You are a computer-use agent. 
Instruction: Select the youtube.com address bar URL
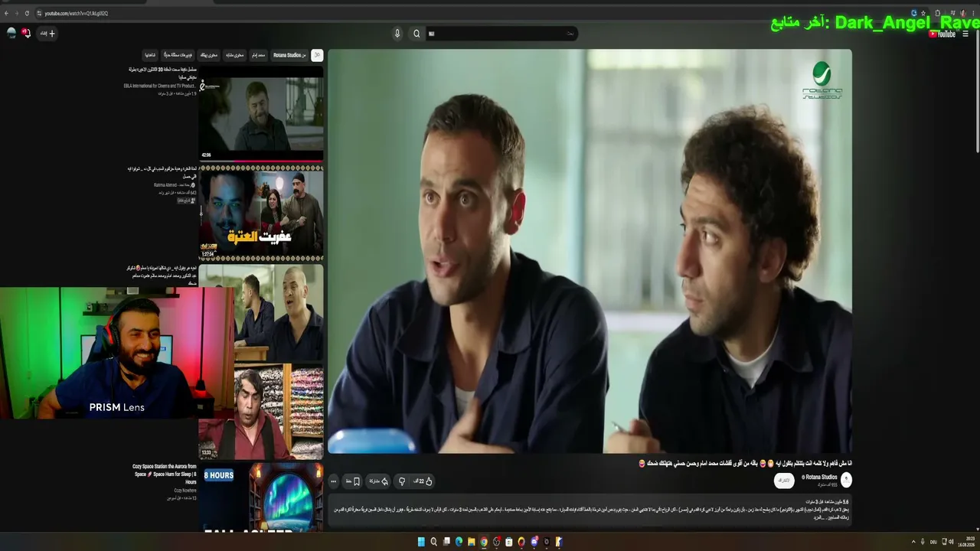[77, 13]
